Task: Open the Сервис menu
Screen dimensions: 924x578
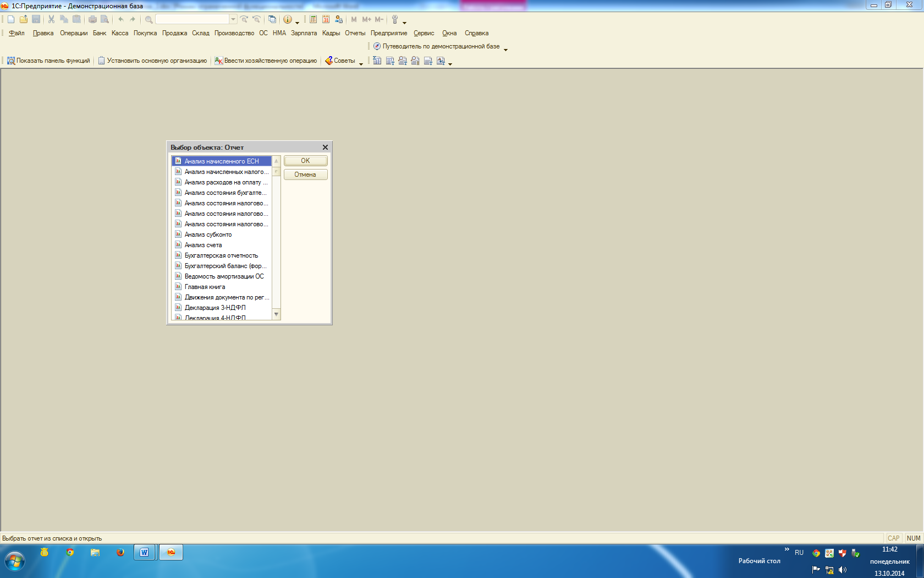Action: [424, 33]
